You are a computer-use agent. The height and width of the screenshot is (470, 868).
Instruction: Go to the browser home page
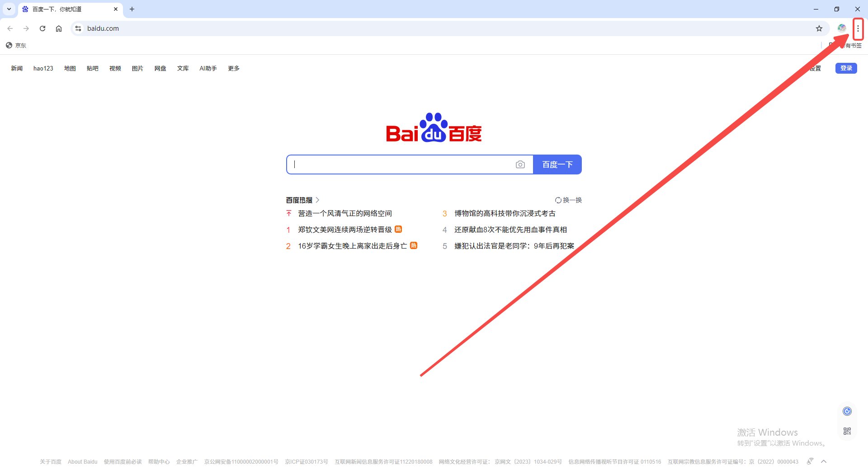click(x=58, y=28)
